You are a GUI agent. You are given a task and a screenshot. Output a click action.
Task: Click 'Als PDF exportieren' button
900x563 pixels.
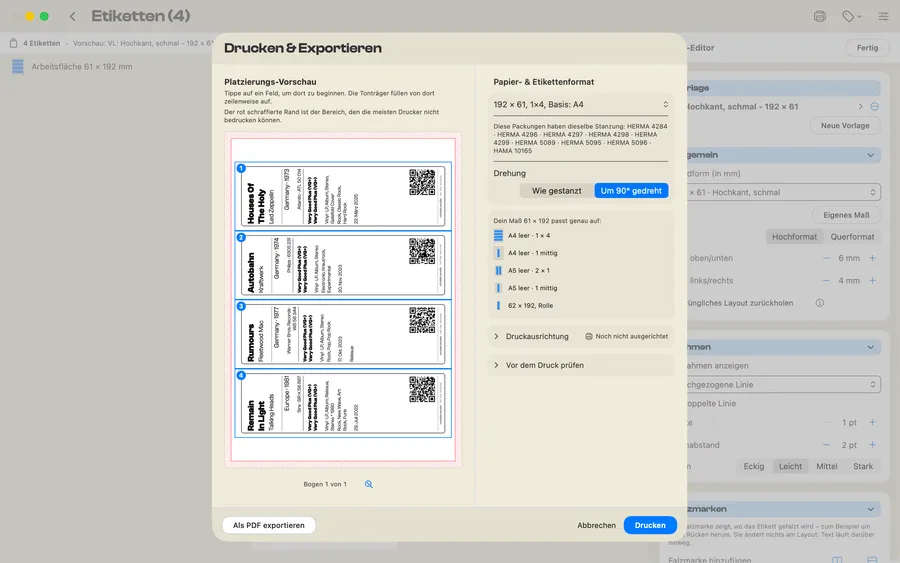point(269,525)
